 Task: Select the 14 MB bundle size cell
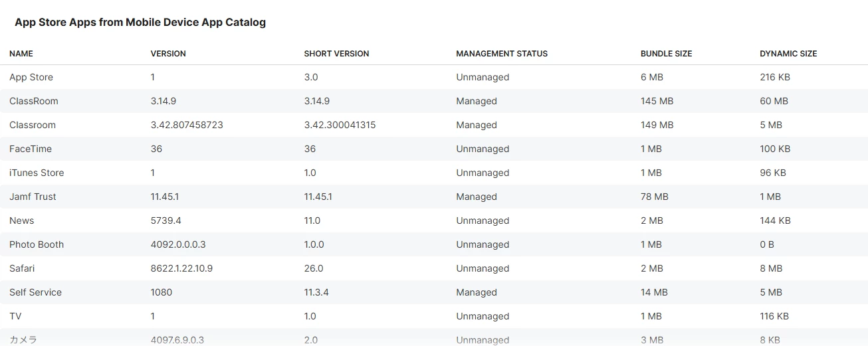pos(654,292)
